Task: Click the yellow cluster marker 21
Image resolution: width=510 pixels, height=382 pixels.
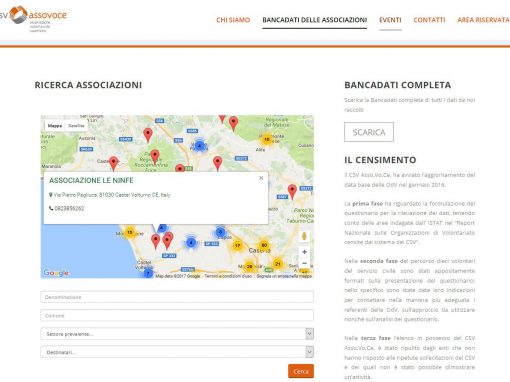Action: [x=278, y=264]
